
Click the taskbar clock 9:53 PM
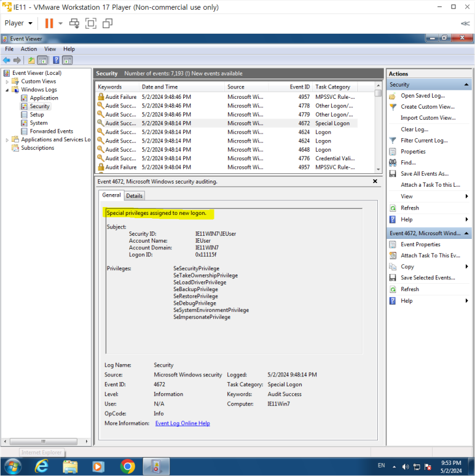pos(451,467)
